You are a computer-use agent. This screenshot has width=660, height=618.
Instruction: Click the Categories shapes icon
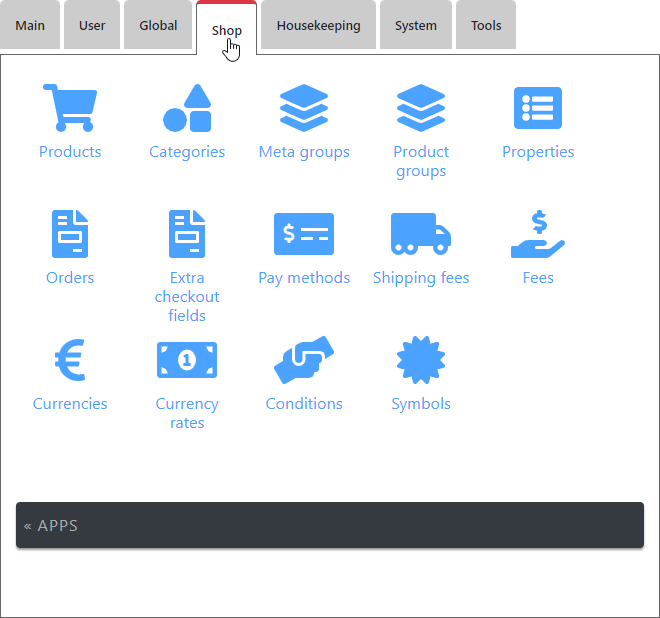coord(187,108)
